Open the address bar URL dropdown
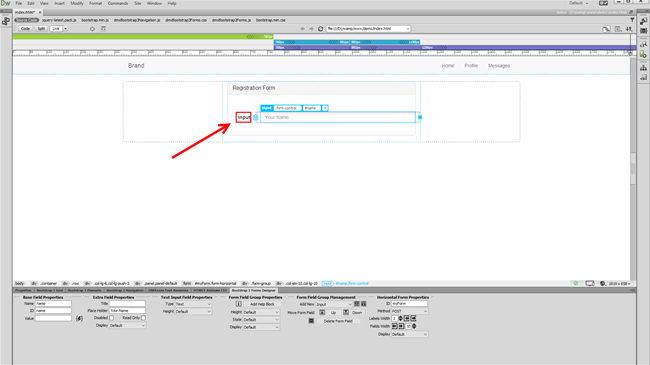The height and width of the screenshot is (365, 650). click(x=407, y=29)
